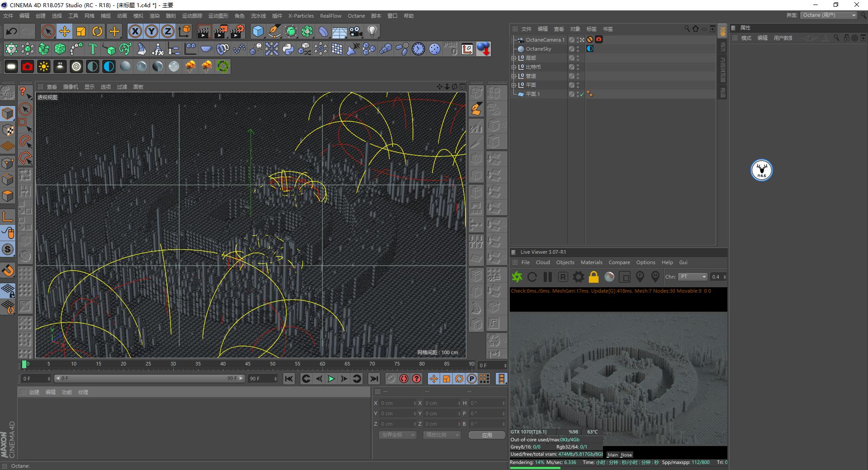The height and width of the screenshot is (470, 868).
Task: Add a Cube primitive object
Action: tap(258, 31)
